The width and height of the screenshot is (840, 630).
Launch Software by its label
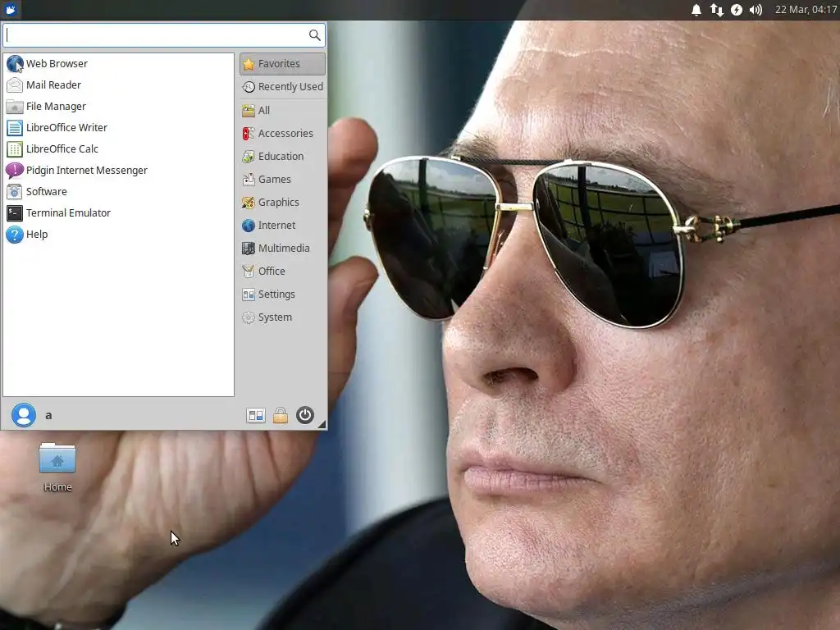tap(47, 192)
